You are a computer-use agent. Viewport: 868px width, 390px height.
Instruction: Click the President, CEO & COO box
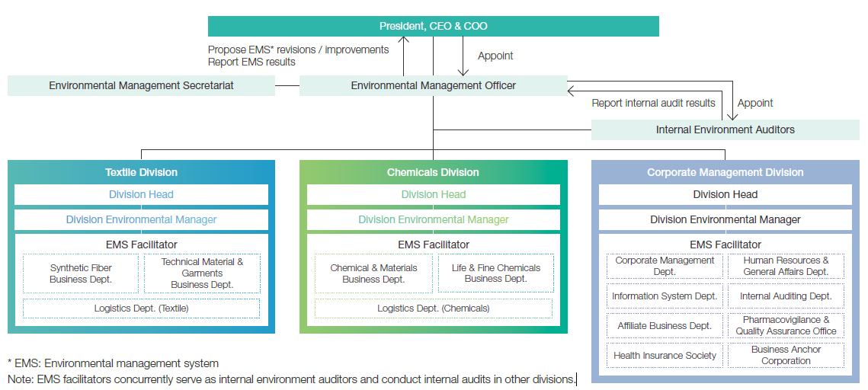point(433,27)
